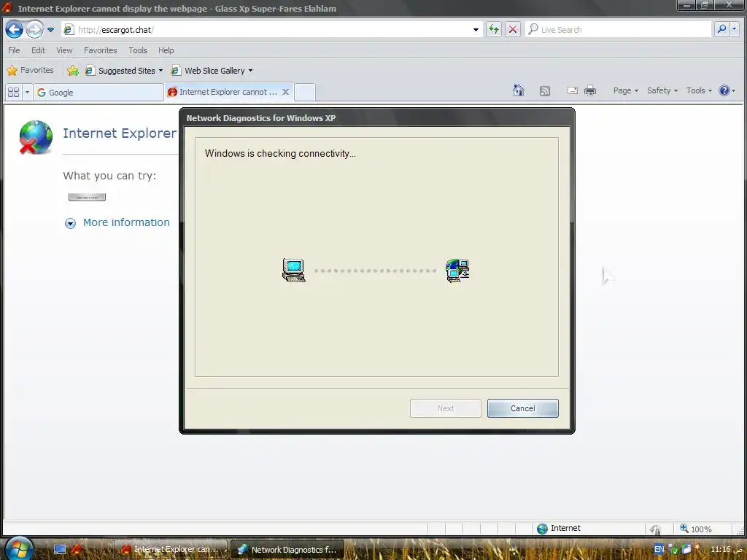Open recent pages dropdown beside Forward arrow
Image resolution: width=747 pixels, height=560 pixels.
click(x=51, y=29)
